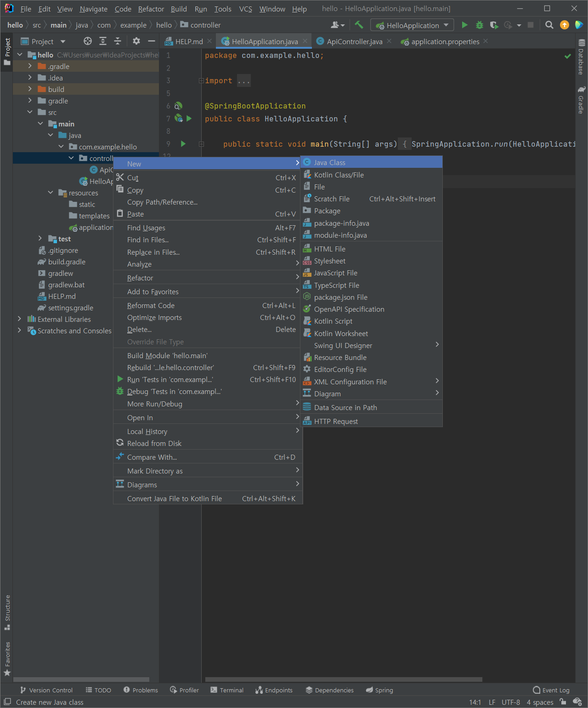This screenshot has width=588, height=708.
Task: Click controller breadcrumb in navigation bar
Action: 200,25
